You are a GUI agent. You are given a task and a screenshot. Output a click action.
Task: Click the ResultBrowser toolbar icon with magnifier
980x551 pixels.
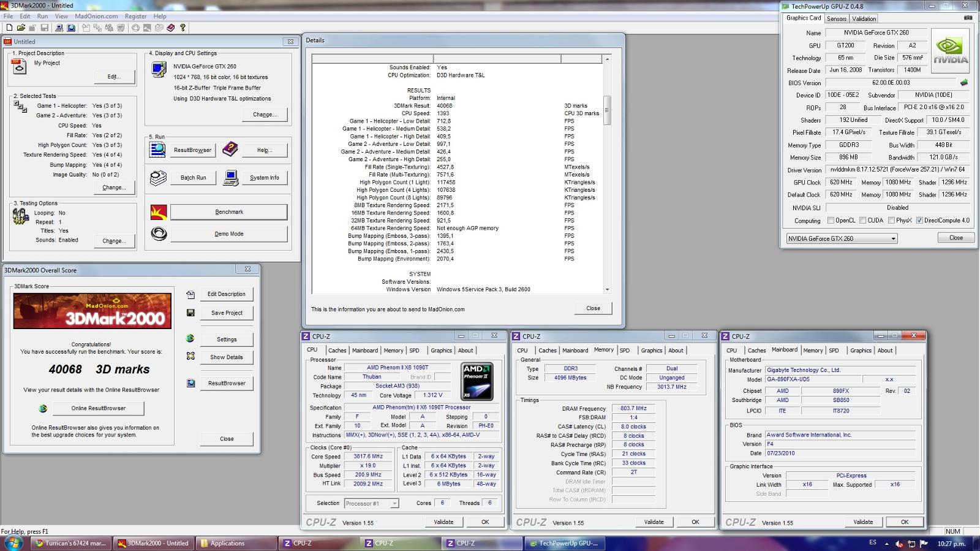pos(71,28)
